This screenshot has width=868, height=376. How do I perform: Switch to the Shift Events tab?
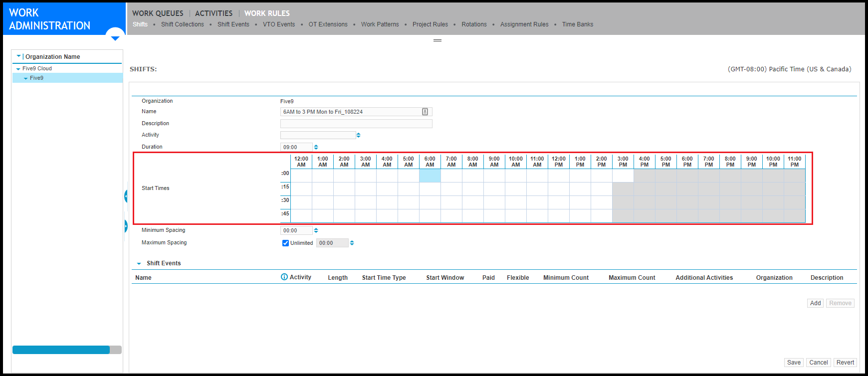[233, 24]
